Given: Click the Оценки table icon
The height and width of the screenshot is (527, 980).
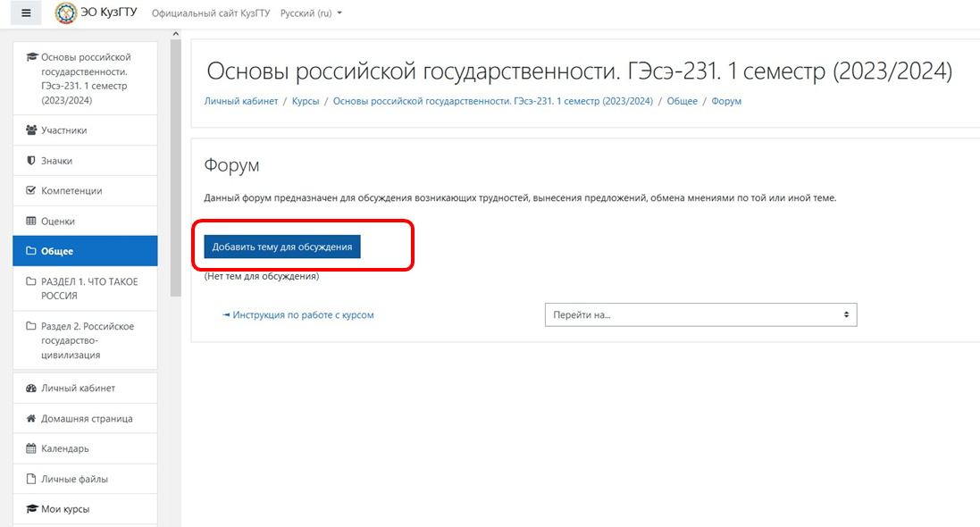Looking at the screenshot, I should [x=31, y=221].
